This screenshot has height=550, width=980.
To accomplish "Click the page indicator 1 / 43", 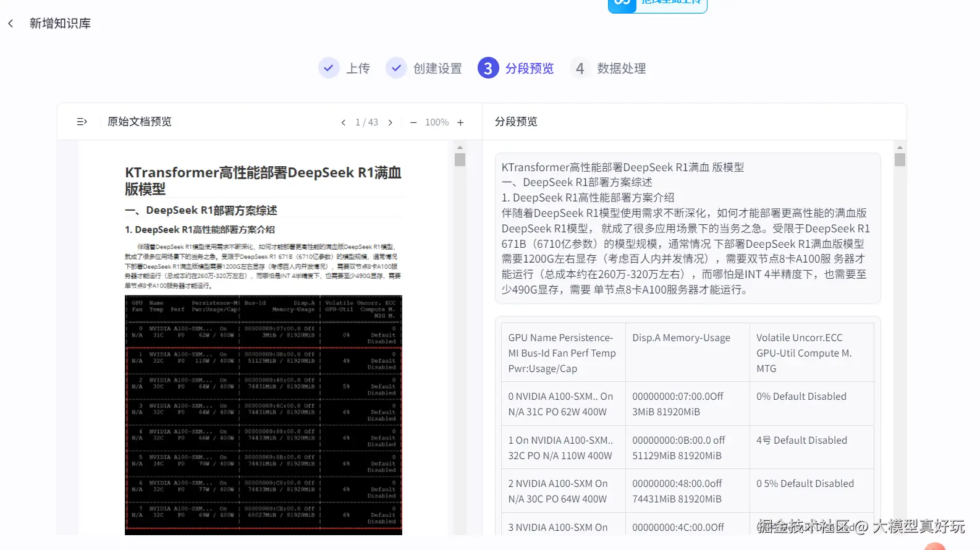I will (x=367, y=122).
